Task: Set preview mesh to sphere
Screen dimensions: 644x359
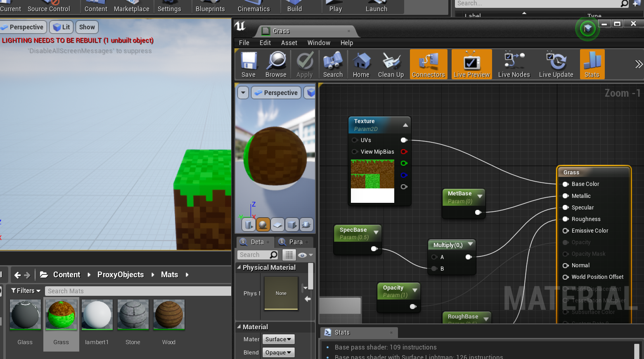Action: click(263, 224)
